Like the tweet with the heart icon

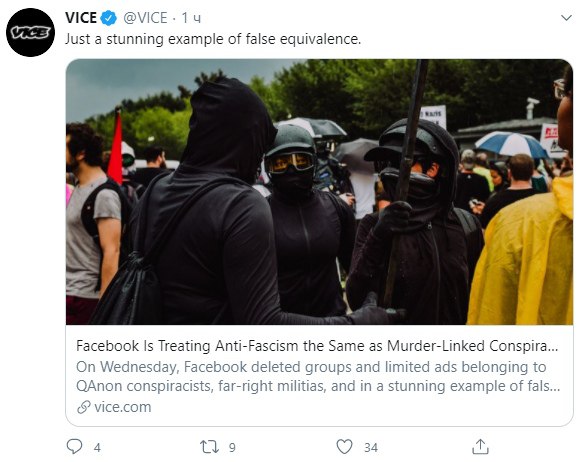pos(344,447)
